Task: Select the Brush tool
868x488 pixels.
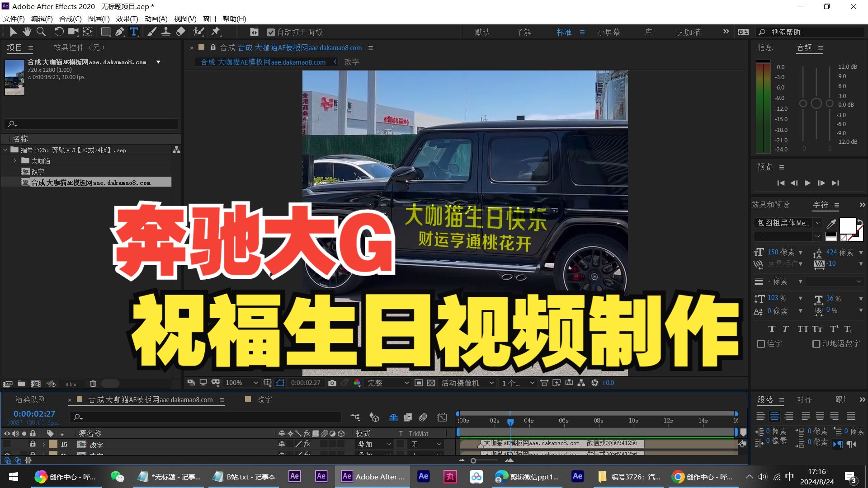Action: [x=152, y=32]
